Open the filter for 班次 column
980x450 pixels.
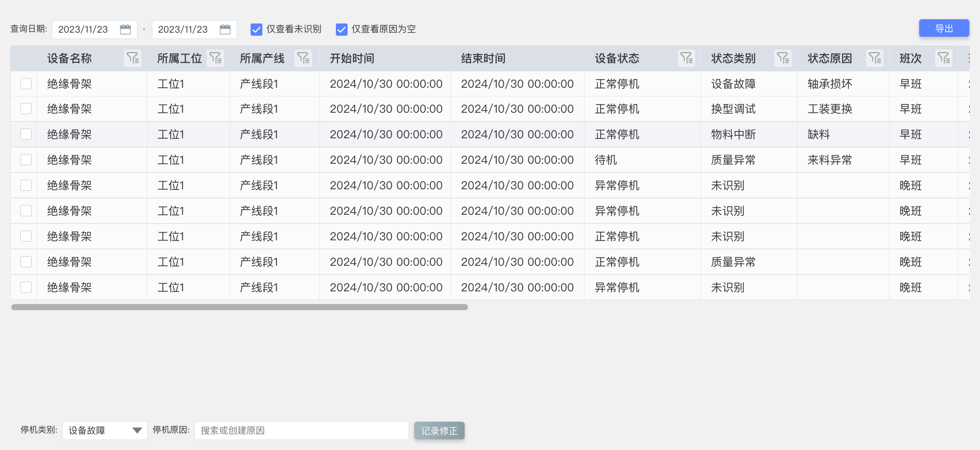(x=943, y=59)
